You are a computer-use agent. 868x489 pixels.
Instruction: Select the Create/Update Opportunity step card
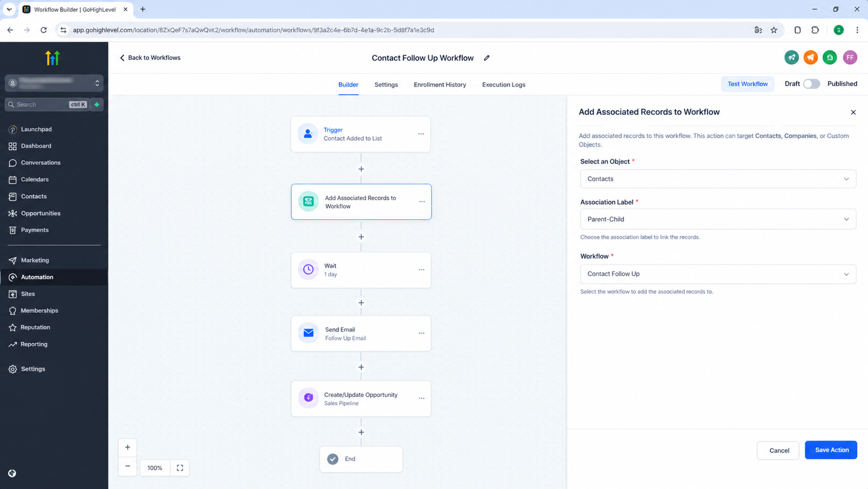point(361,399)
